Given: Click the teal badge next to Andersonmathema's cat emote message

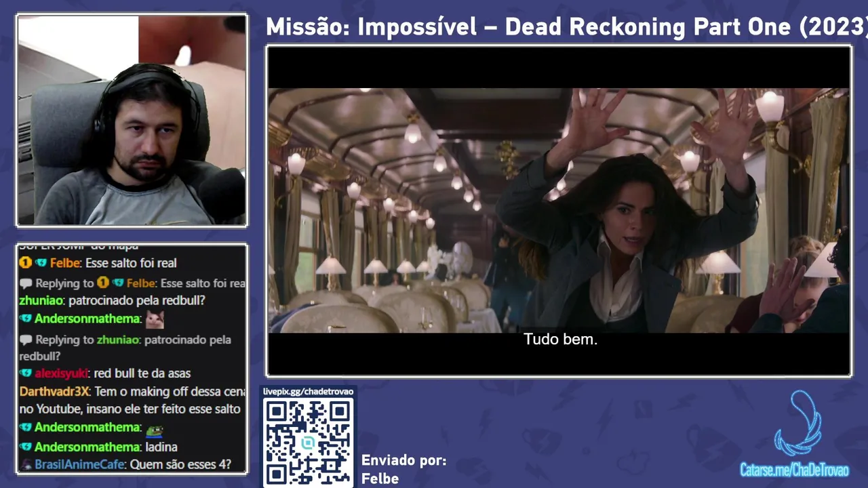Looking at the screenshot, I should coord(26,319).
